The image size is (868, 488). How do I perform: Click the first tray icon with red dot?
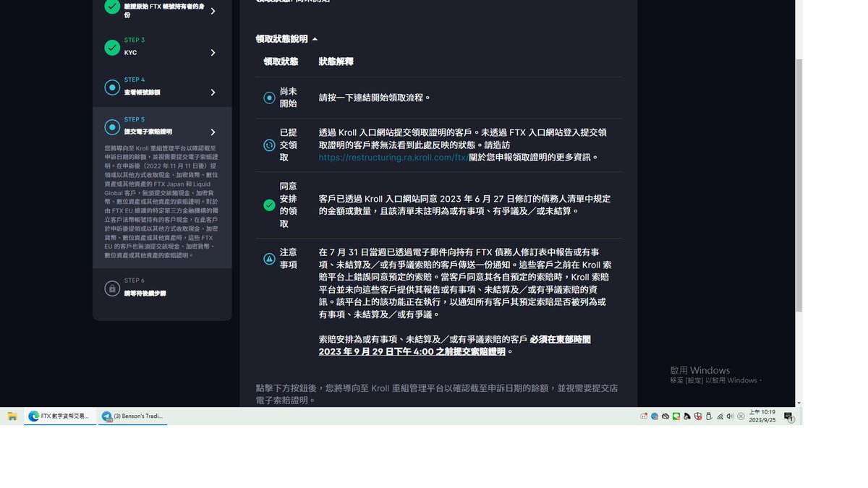click(644, 416)
